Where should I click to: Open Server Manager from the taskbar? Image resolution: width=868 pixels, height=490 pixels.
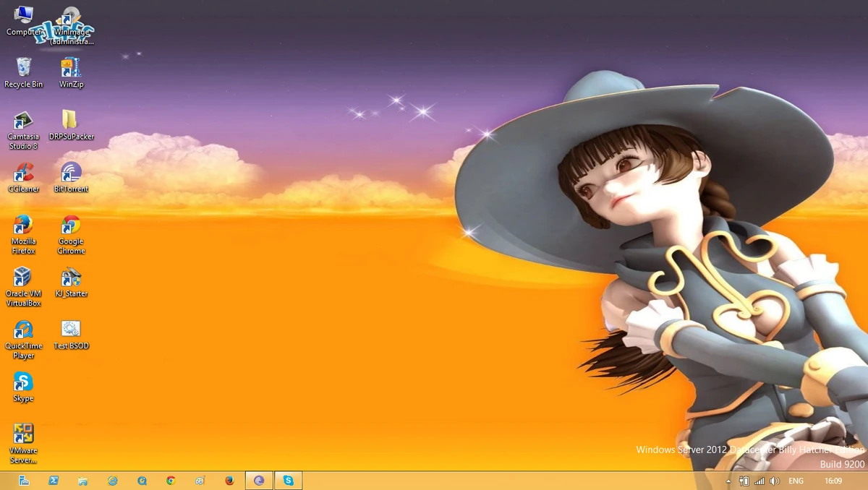[24, 480]
